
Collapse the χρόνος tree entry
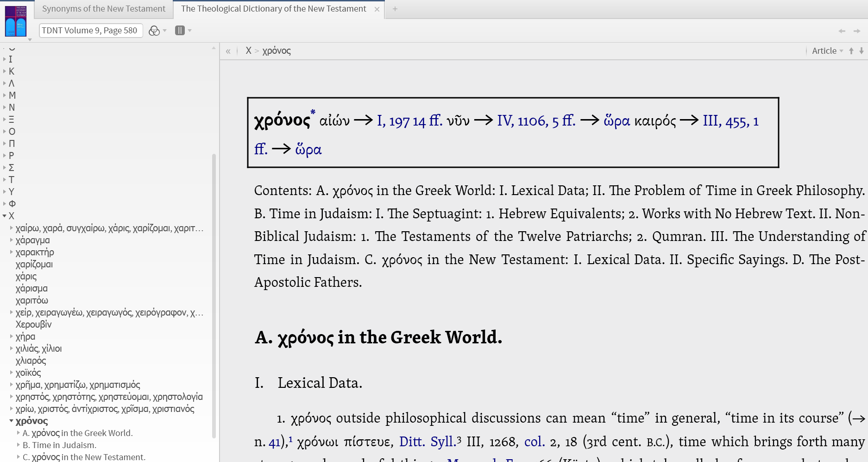(x=12, y=421)
